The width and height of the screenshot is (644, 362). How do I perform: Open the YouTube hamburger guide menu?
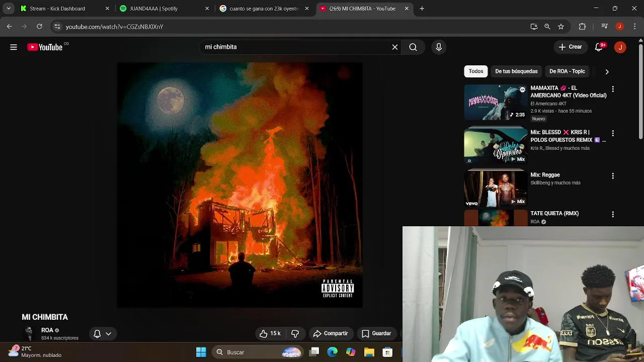[14, 47]
